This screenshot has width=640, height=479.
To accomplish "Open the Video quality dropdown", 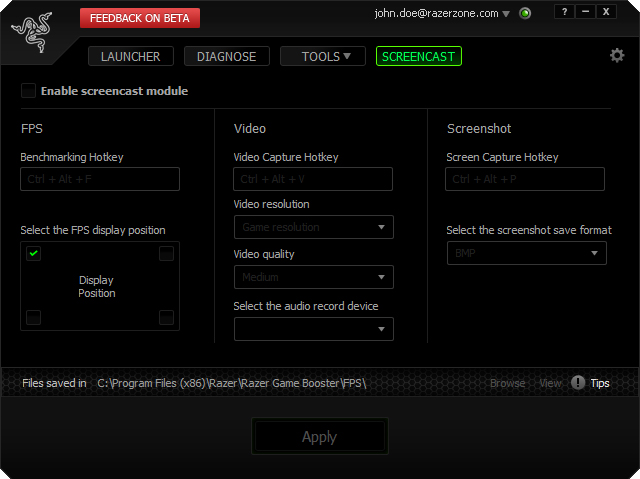I will click(313, 277).
